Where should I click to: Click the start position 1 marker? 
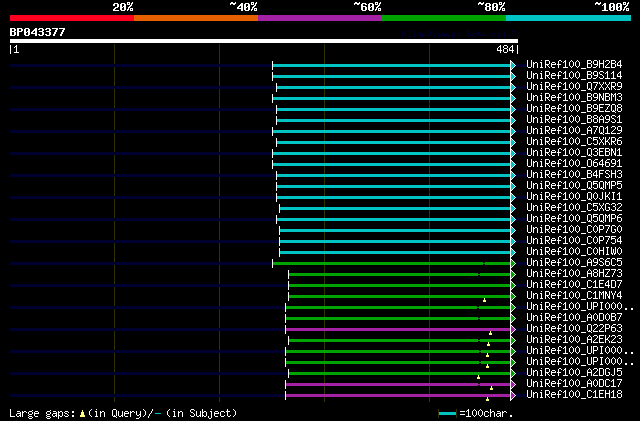pyautogui.click(x=16, y=49)
